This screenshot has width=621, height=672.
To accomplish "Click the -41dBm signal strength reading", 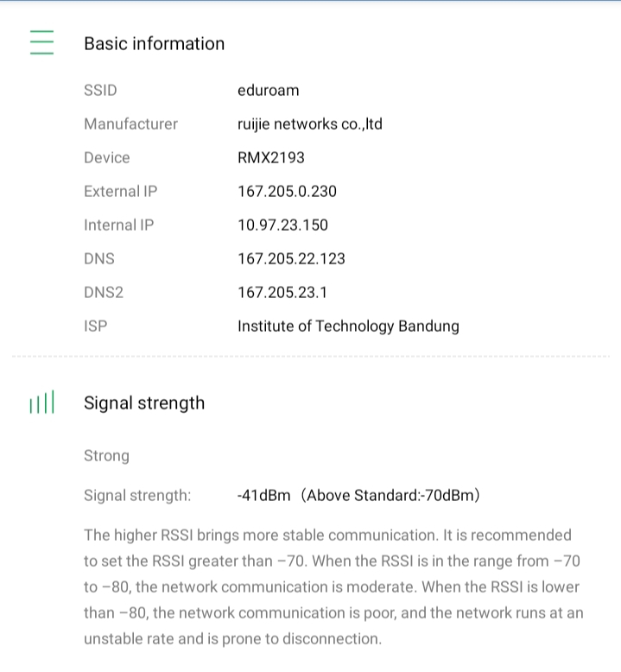I will pos(263,495).
